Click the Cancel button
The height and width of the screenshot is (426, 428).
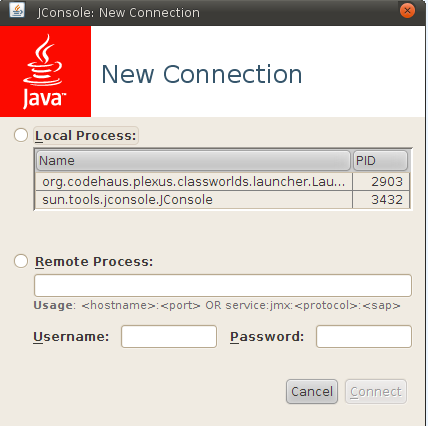click(x=312, y=392)
